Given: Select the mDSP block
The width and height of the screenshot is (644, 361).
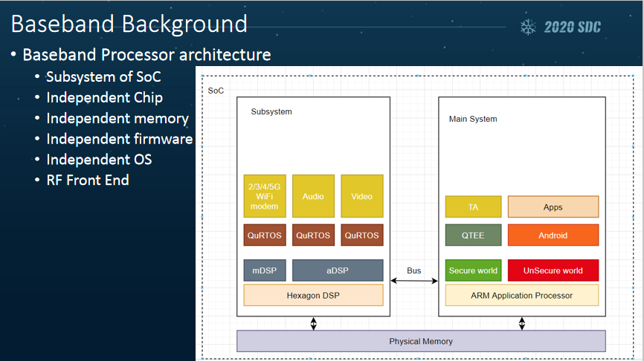Looking at the screenshot, I should [x=264, y=270].
